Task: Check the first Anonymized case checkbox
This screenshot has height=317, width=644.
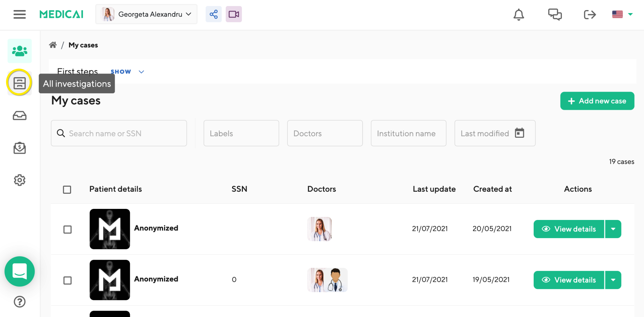Action: pos(67,229)
